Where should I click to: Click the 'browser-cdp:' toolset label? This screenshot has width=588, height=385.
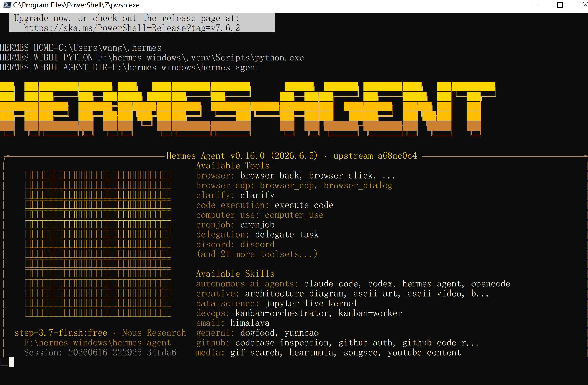click(225, 185)
